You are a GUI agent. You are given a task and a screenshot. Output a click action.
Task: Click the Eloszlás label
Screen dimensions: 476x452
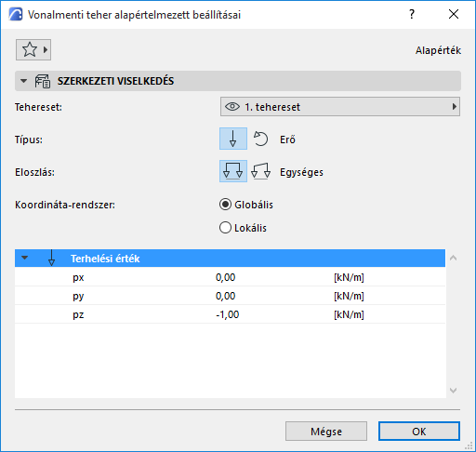34,172
